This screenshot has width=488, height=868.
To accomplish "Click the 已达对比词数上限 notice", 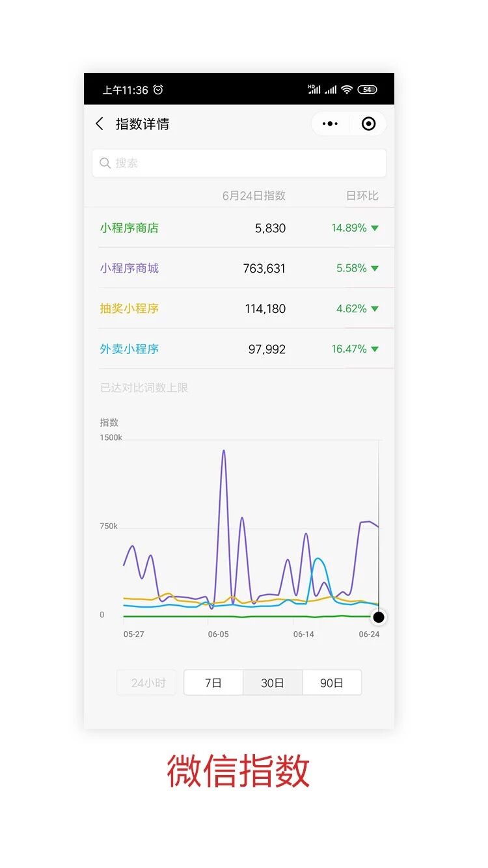I will click(144, 388).
